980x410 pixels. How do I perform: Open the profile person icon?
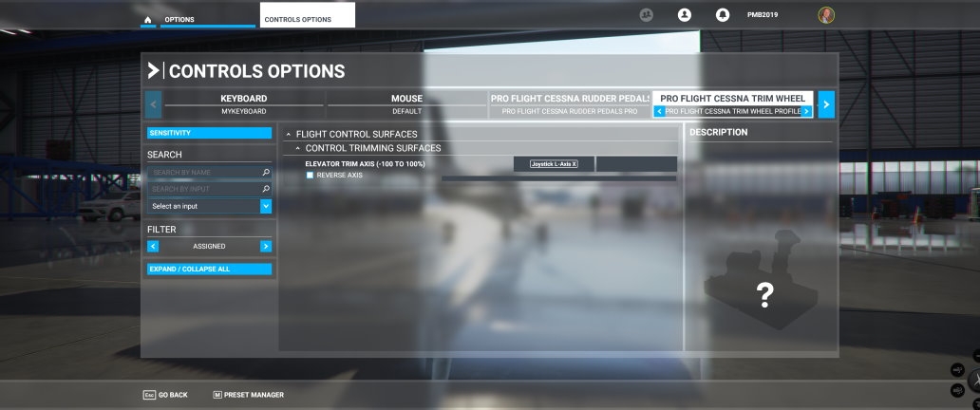pos(685,14)
